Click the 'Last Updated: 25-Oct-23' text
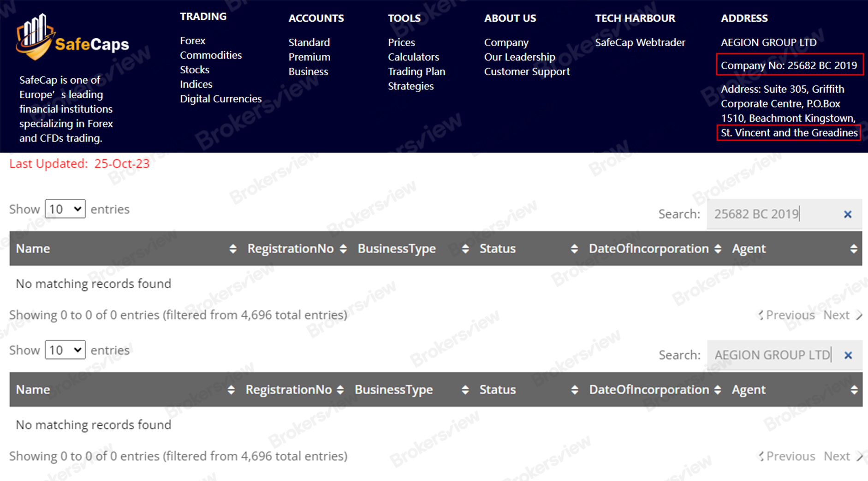The image size is (868, 481). 79,164
